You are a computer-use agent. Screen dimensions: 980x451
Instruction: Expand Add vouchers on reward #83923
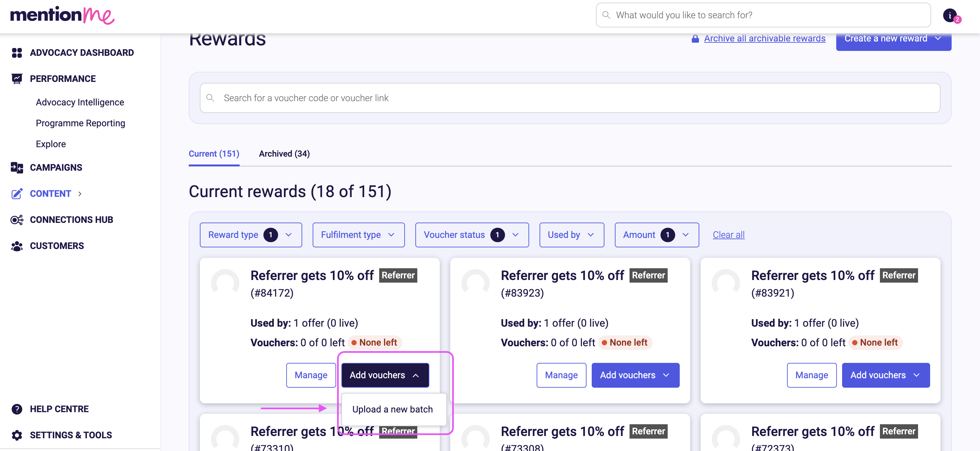click(635, 375)
